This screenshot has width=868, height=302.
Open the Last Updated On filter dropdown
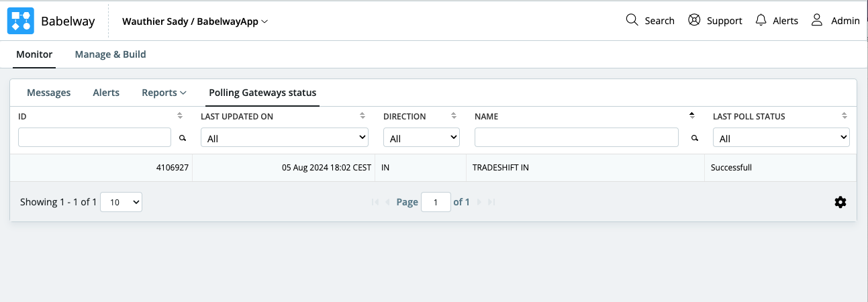click(284, 138)
